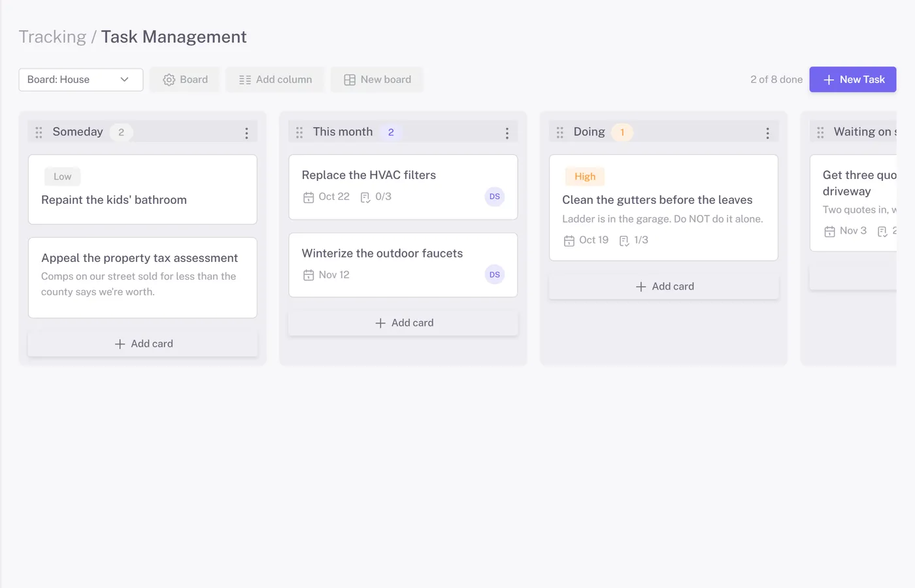This screenshot has width=915, height=588.
Task: Grab the Doing column drag handle
Action: click(x=560, y=133)
